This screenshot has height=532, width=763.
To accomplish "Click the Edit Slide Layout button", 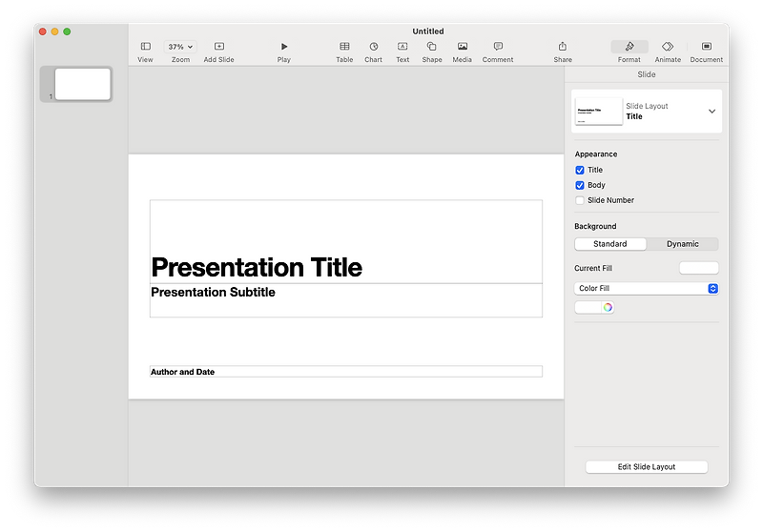I will coord(647,467).
